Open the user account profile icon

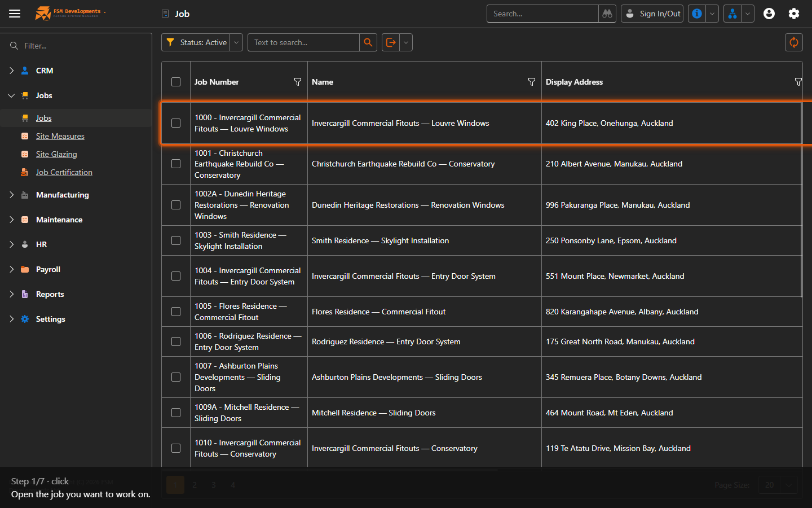click(x=769, y=14)
